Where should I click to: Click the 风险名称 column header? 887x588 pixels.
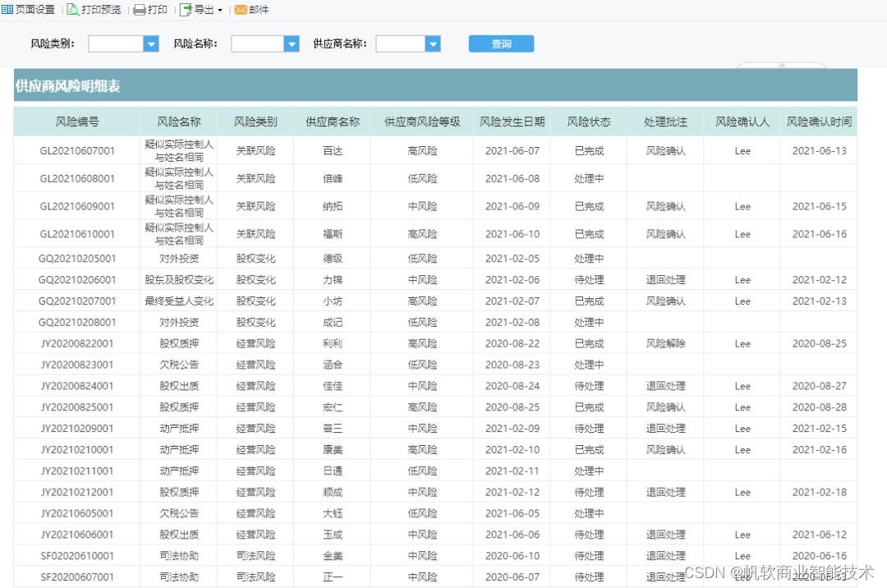(179, 122)
